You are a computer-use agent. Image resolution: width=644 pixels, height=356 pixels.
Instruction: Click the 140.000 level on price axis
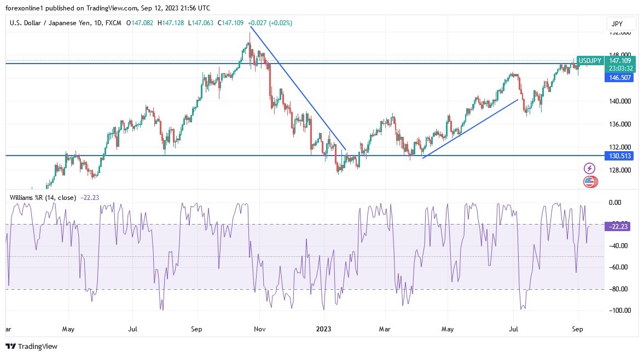pos(620,101)
